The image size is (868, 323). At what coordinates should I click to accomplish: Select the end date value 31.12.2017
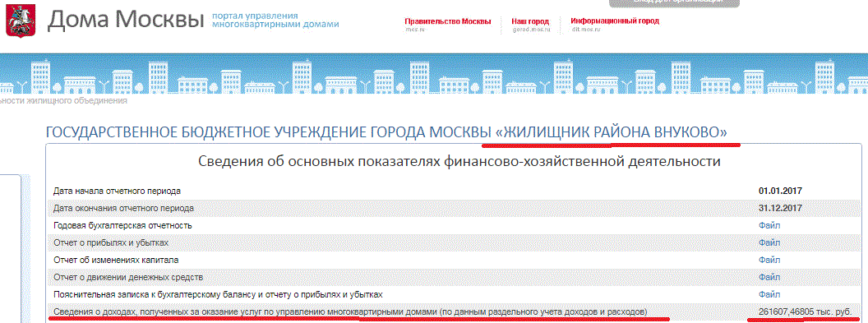(781, 209)
